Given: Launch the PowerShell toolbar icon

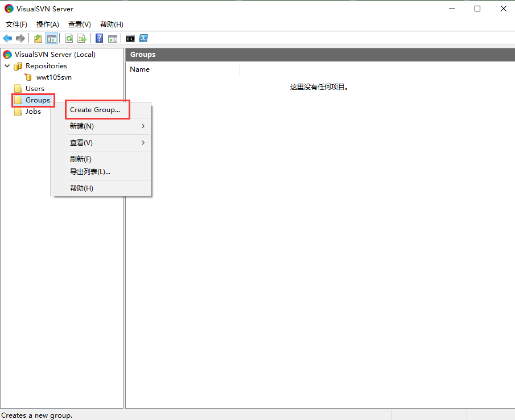Looking at the screenshot, I should pos(144,39).
